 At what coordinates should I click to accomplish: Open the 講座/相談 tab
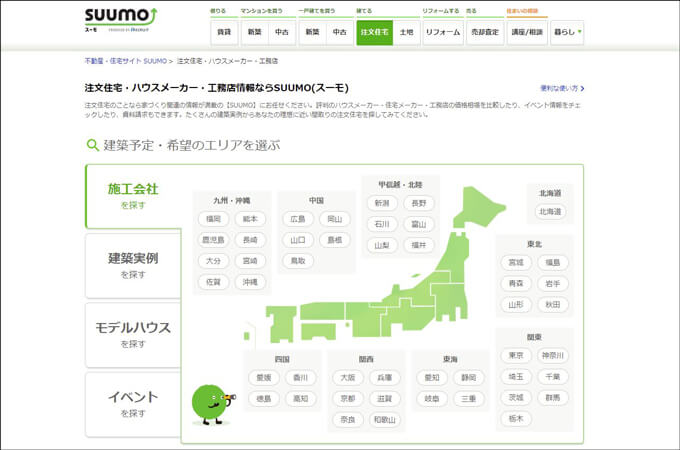tap(527, 32)
